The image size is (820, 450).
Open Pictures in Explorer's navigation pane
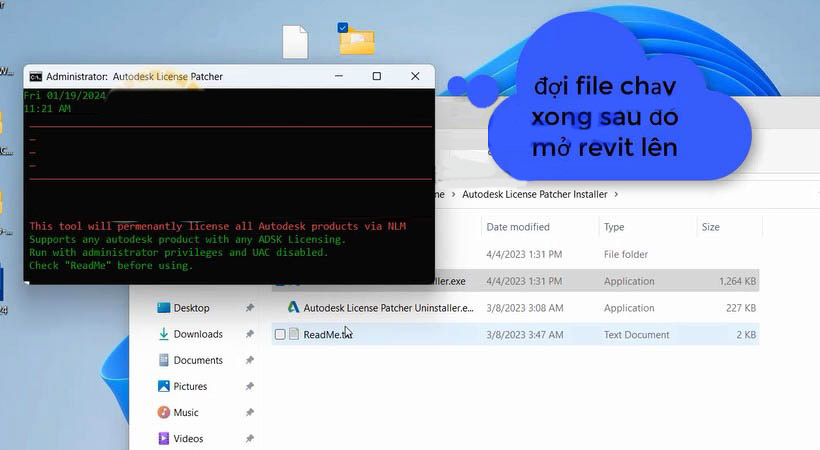coord(190,386)
